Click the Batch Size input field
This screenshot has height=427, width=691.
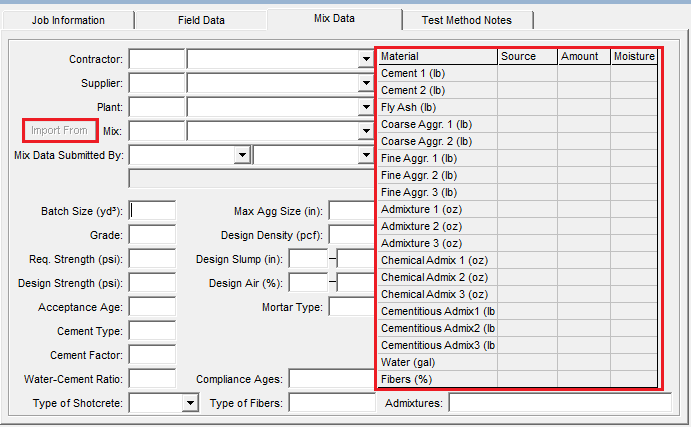pos(153,211)
